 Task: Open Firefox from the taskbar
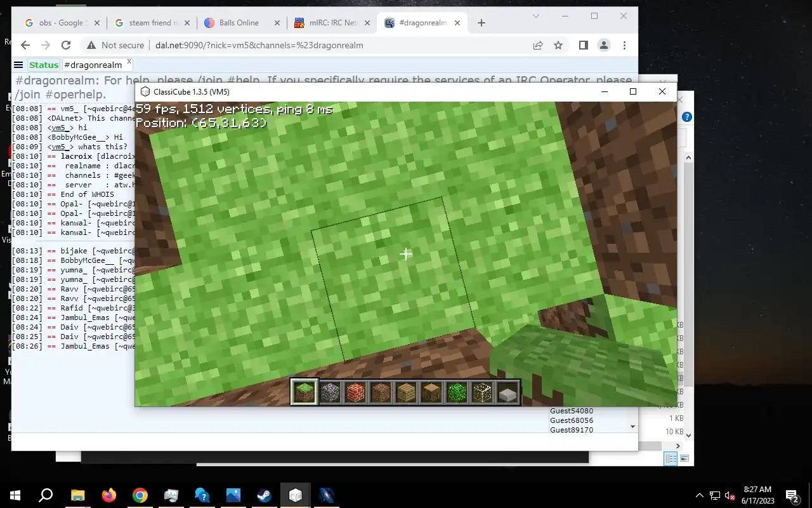point(109,495)
